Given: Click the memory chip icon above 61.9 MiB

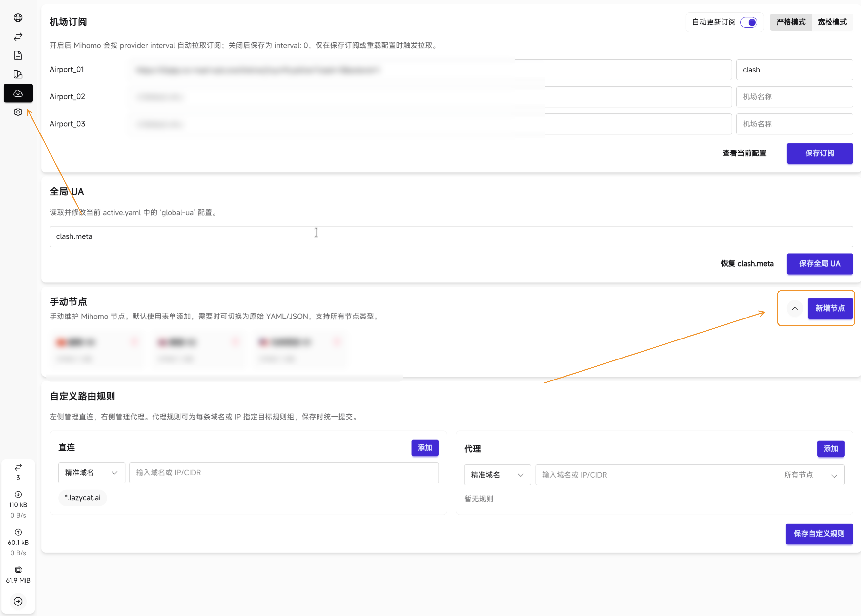Looking at the screenshot, I should point(18,570).
